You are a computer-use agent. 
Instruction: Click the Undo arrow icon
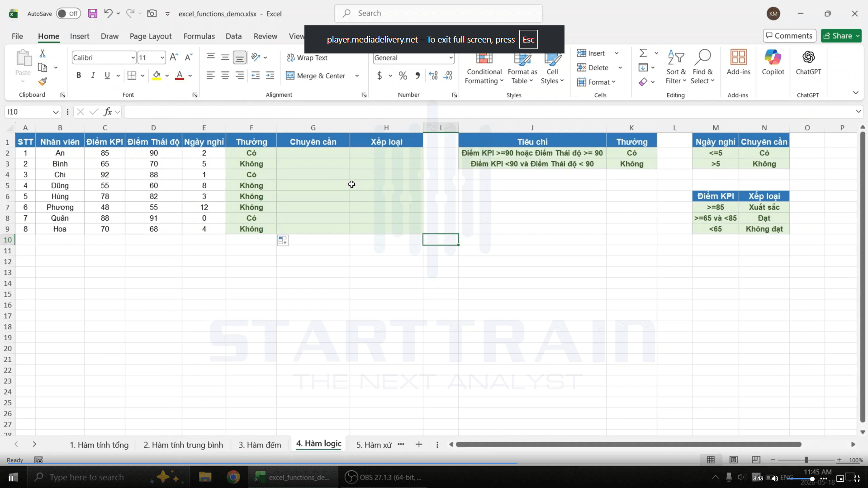point(108,13)
